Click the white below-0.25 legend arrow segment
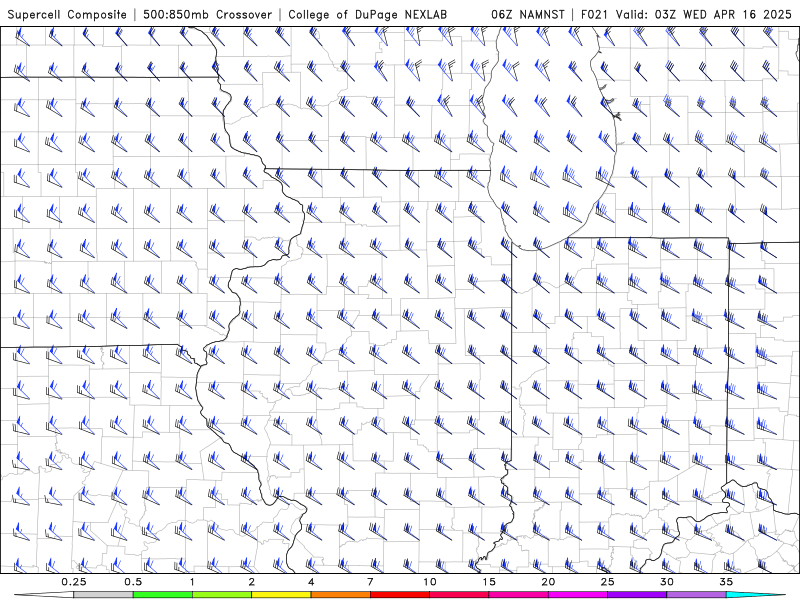 pos(46,595)
